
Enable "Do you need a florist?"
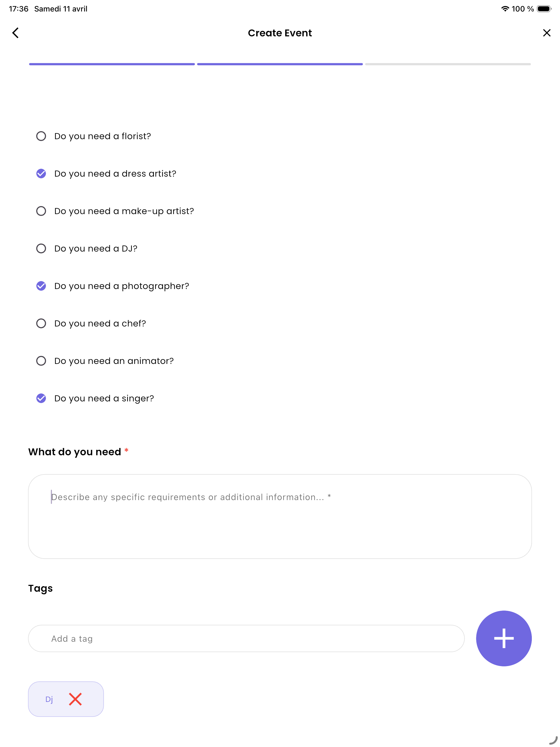click(41, 136)
